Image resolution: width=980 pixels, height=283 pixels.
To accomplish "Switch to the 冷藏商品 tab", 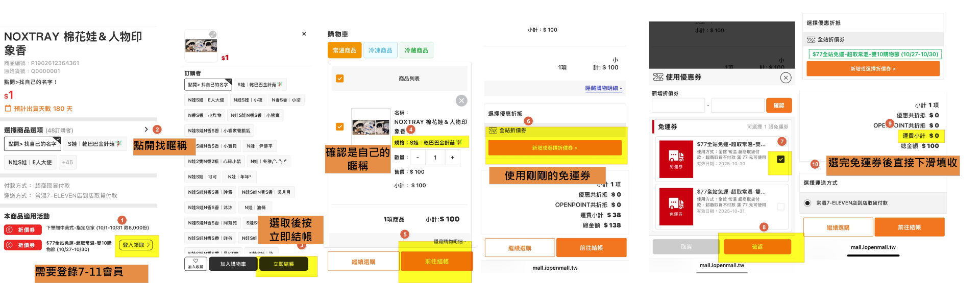I will tap(416, 50).
